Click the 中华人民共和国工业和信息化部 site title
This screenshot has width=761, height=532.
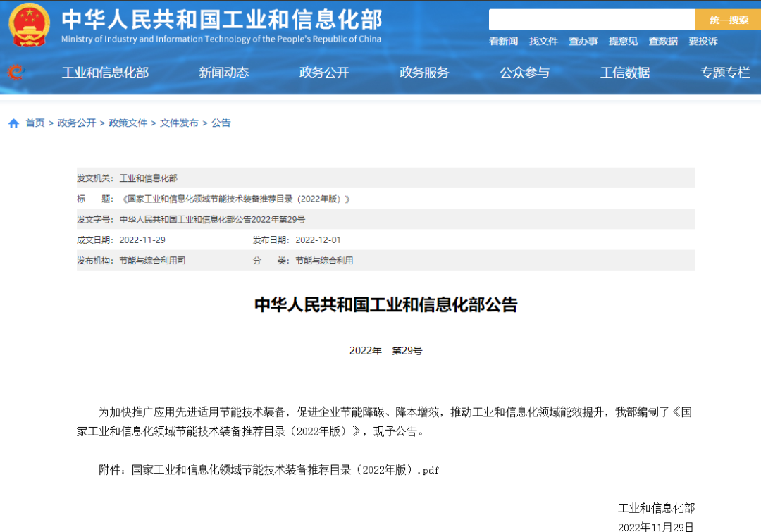(222, 20)
